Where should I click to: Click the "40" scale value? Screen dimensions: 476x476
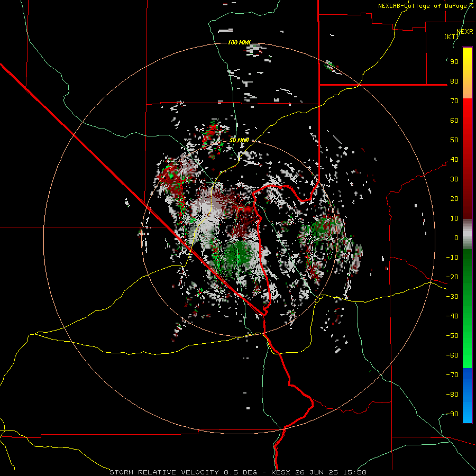[454, 160]
